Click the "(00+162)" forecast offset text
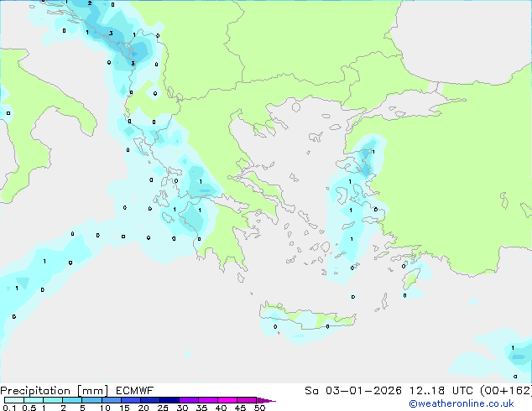This screenshot has width=532, height=411. coord(506,391)
